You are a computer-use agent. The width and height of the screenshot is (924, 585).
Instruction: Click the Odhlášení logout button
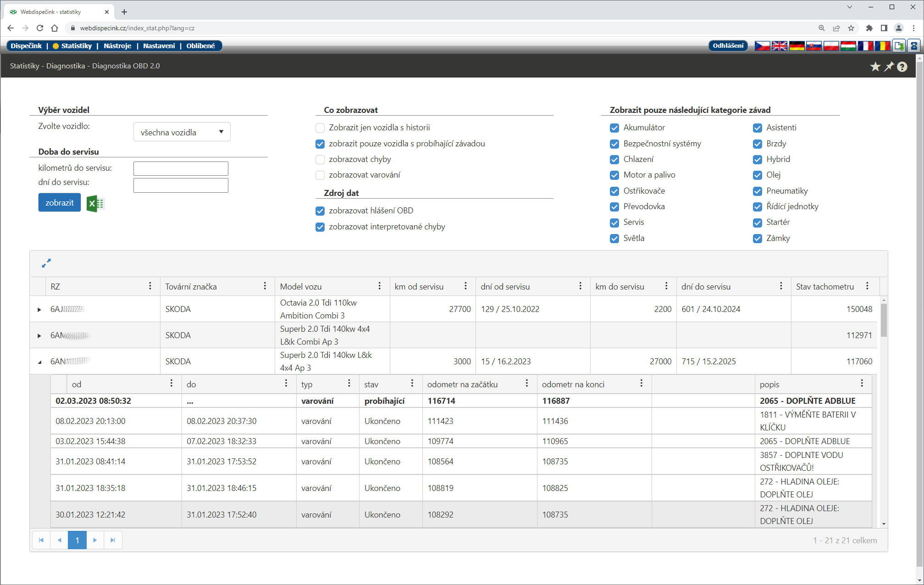pos(728,46)
